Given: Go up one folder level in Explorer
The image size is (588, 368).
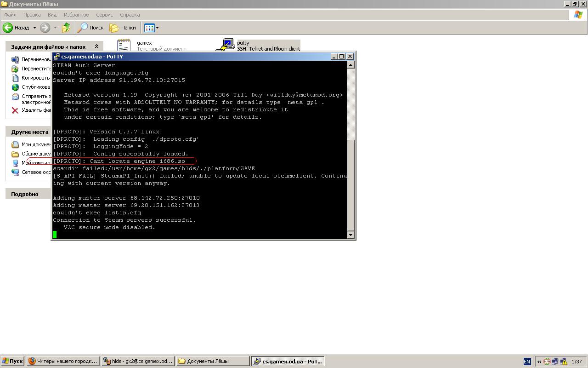Looking at the screenshot, I should (x=66, y=28).
